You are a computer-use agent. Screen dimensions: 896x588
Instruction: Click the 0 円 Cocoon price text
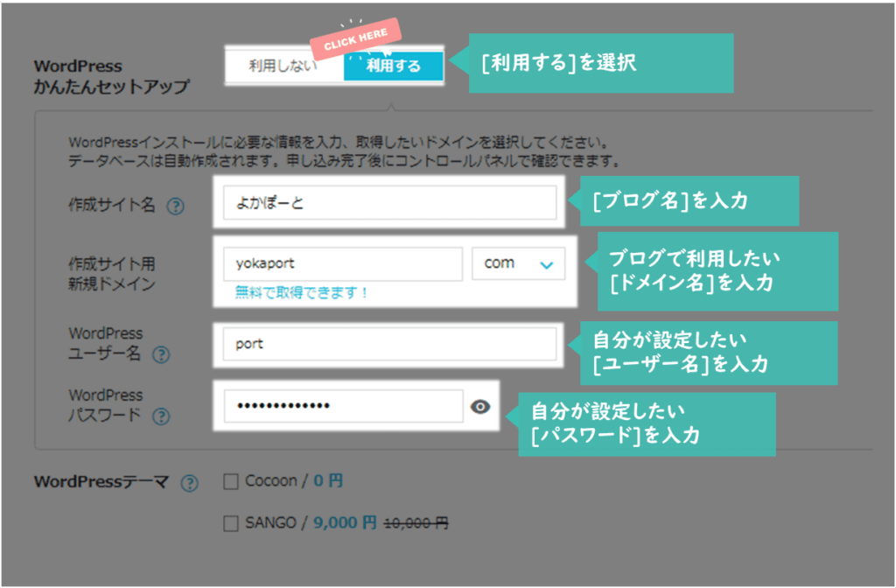(x=329, y=481)
